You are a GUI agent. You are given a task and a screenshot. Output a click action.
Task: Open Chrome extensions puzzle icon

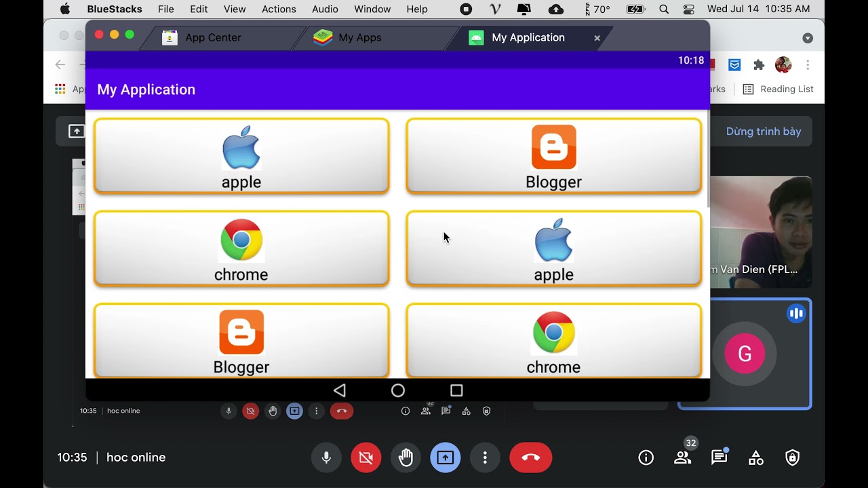759,65
